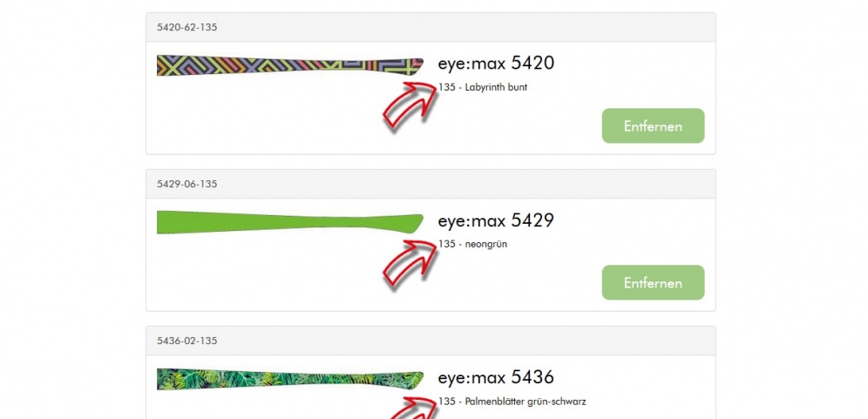This screenshot has height=419, width=868.
Task: Select the Labyrinth bunt temple image
Action: 290,65
